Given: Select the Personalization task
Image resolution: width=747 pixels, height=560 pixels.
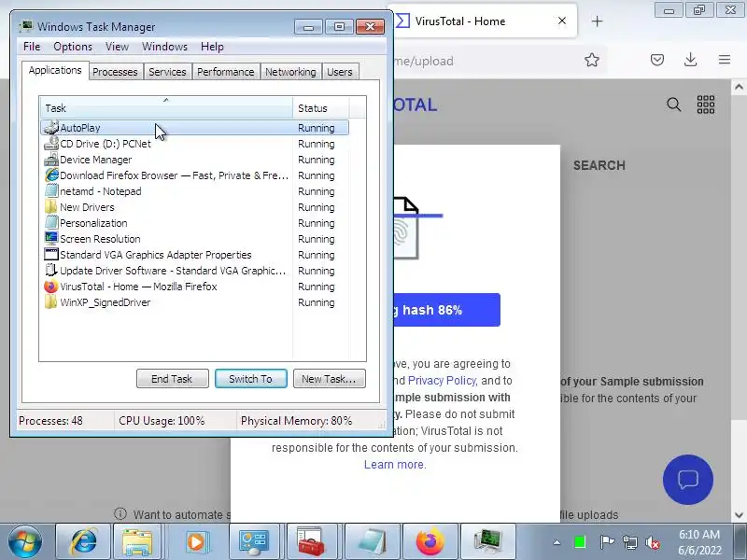Looking at the screenshot, I should (195, 223).
